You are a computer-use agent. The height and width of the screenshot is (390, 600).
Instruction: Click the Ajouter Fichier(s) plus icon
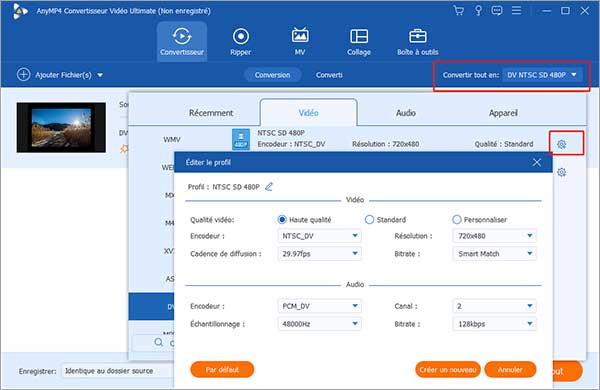coord(23,74)
